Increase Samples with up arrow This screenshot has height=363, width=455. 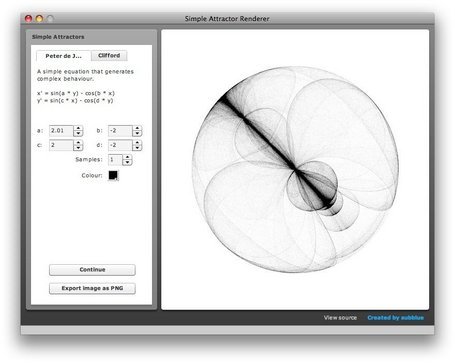pos(127,157)
